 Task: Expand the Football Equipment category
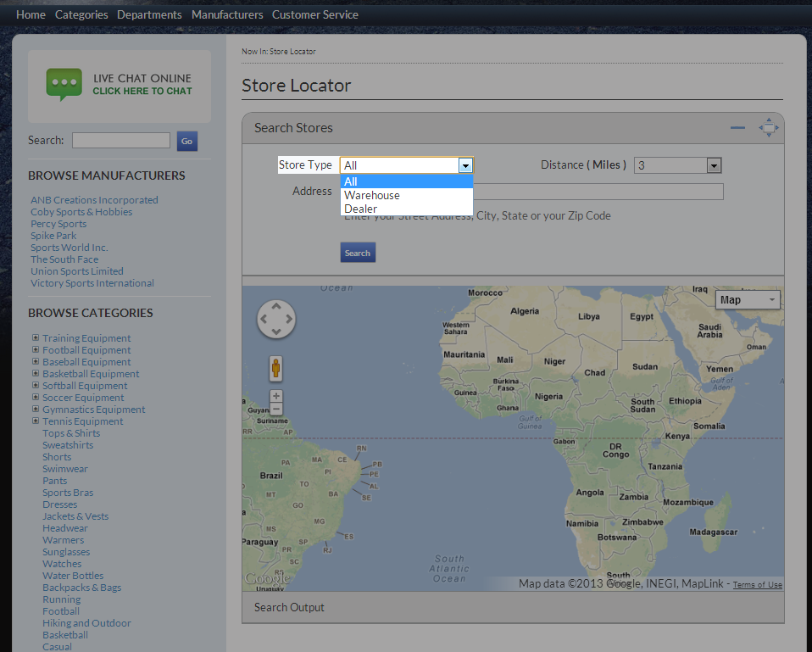click(x=36, y=349)
